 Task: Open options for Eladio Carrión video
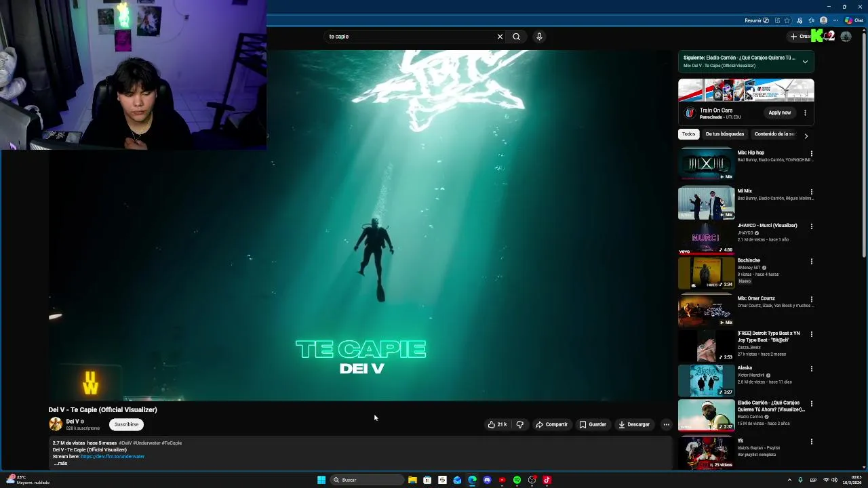(x=811, y=405)
